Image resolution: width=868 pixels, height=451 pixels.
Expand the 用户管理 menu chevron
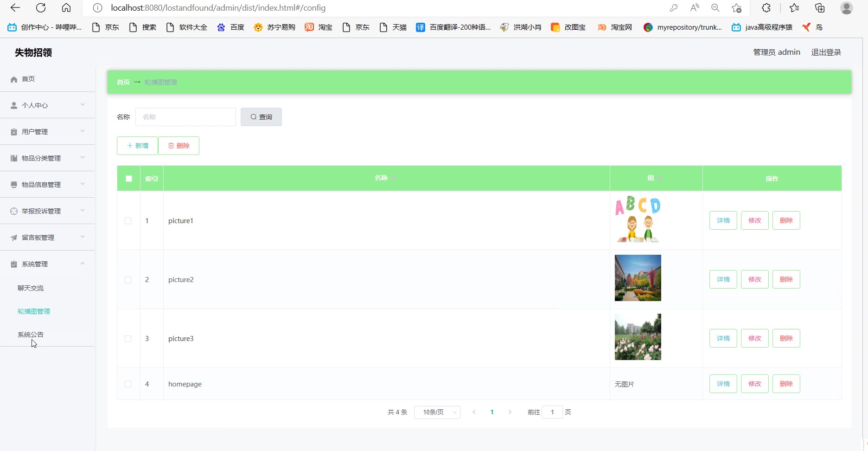(x=83, y=131)
